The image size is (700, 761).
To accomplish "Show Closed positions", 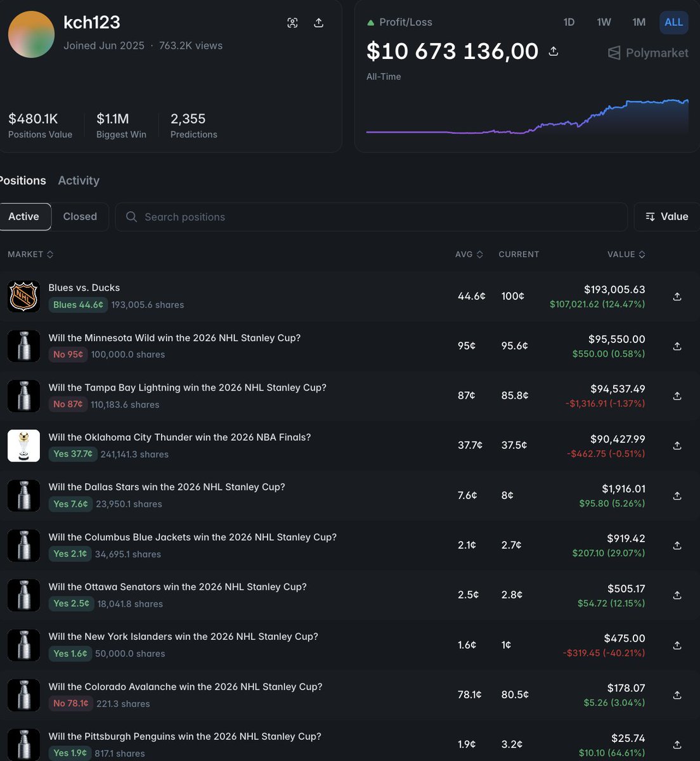I will coord(80,217).
